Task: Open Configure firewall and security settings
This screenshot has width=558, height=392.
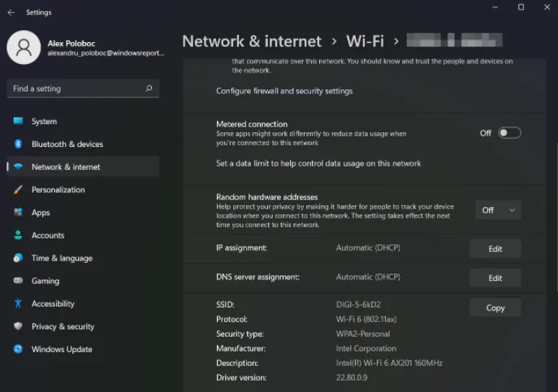Action: tap(284, 91)
